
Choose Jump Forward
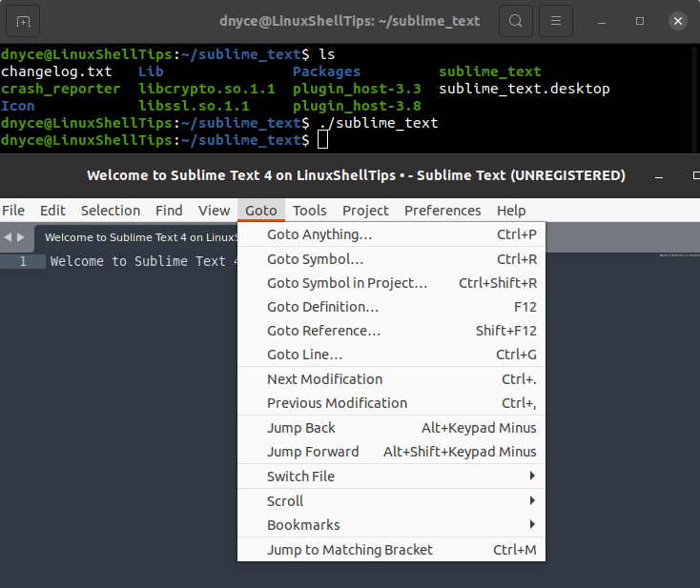[392, 452]
